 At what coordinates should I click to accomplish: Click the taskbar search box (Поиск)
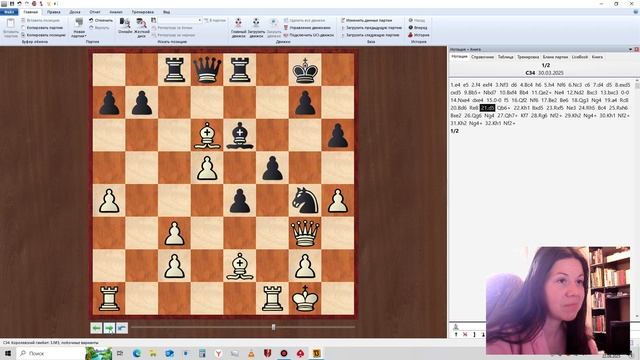tap(51, 353)
